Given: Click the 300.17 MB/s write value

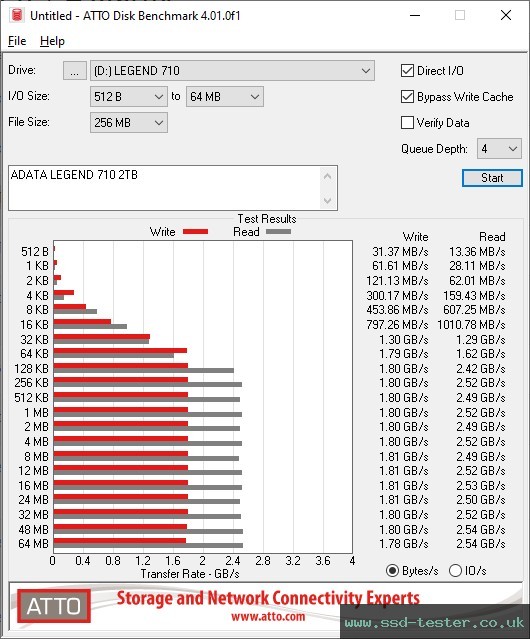Looking at the screenshot, I should coord(397,295).
